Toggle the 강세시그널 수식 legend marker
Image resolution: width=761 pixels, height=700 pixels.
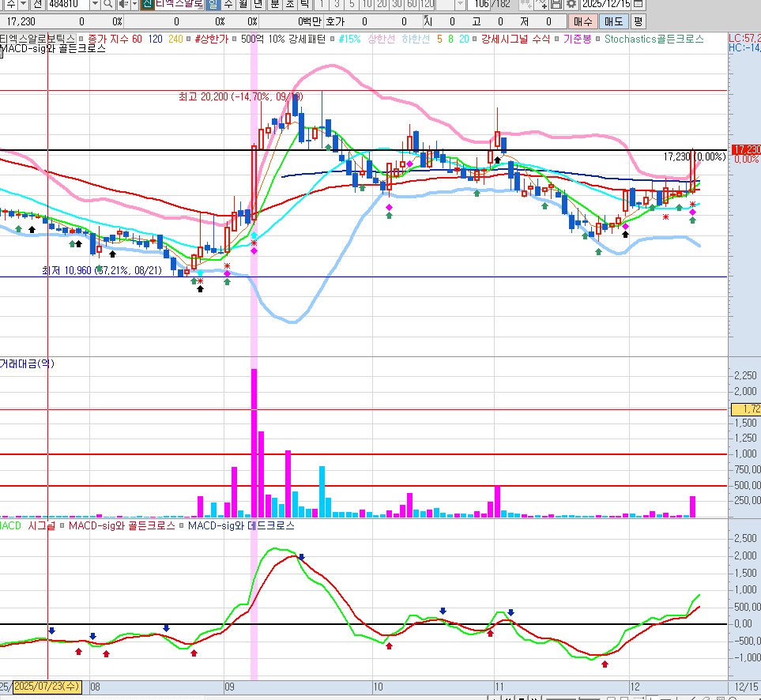(x=475, y=39)
